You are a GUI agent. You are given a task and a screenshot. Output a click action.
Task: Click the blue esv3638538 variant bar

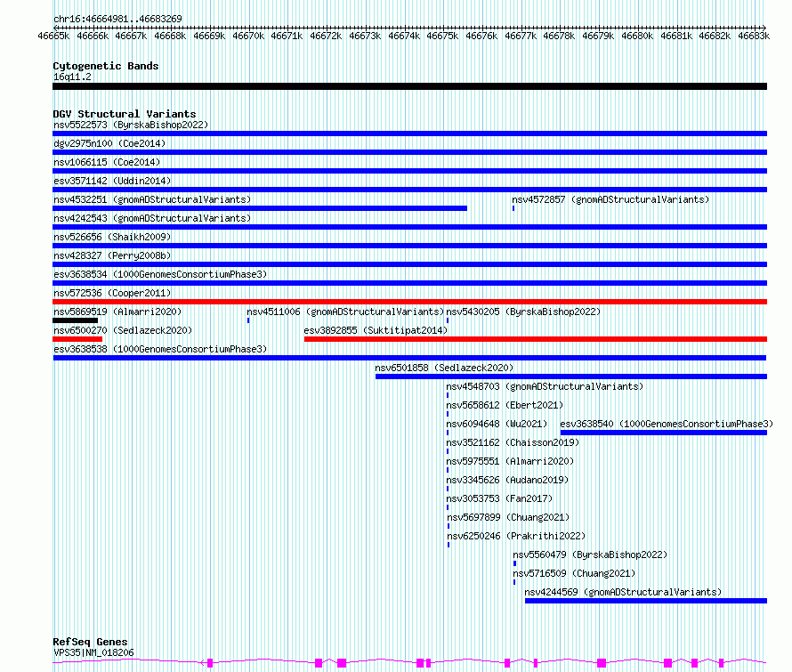[409, 358]
